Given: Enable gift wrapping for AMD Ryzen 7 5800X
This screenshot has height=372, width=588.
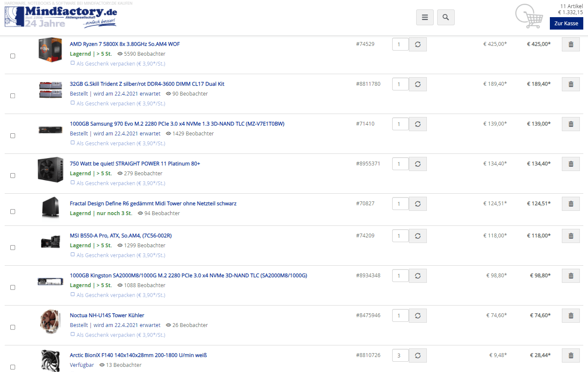Looking at the screenshot, I should point(72,63).
